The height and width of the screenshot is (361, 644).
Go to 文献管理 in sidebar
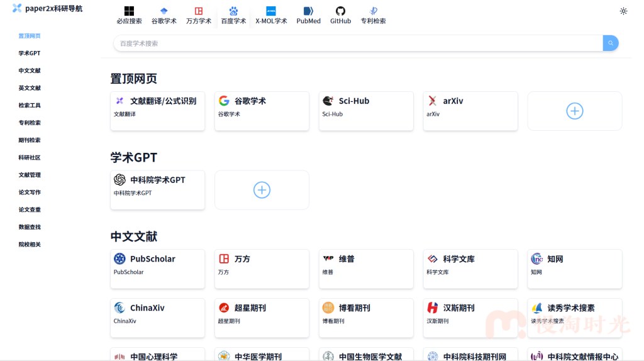pyautogui.click(x=30, y=175)
